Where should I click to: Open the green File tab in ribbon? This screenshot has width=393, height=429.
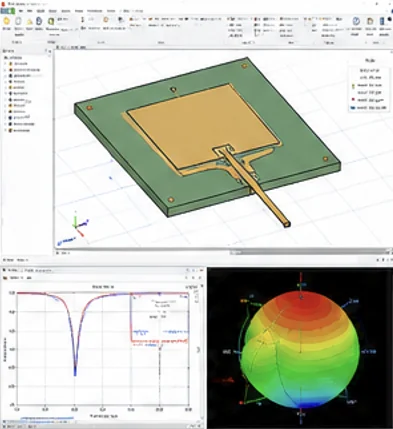point(7,11)
